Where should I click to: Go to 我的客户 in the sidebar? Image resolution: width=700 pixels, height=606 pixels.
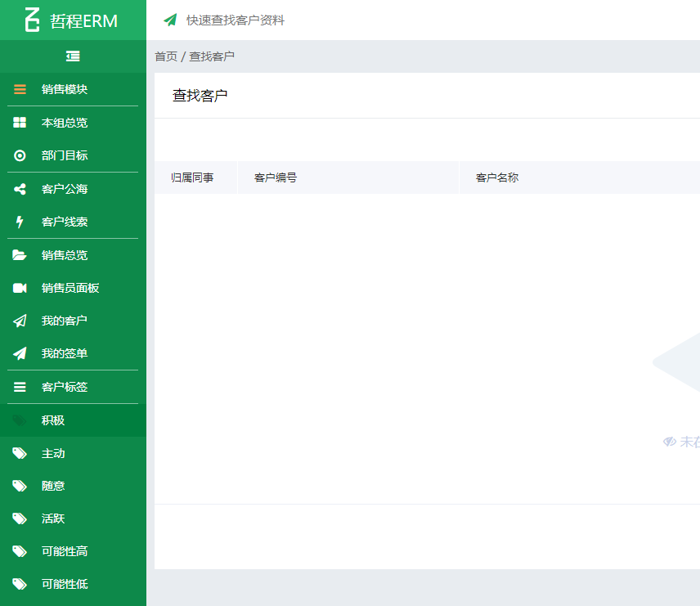(x=73, y=321)
